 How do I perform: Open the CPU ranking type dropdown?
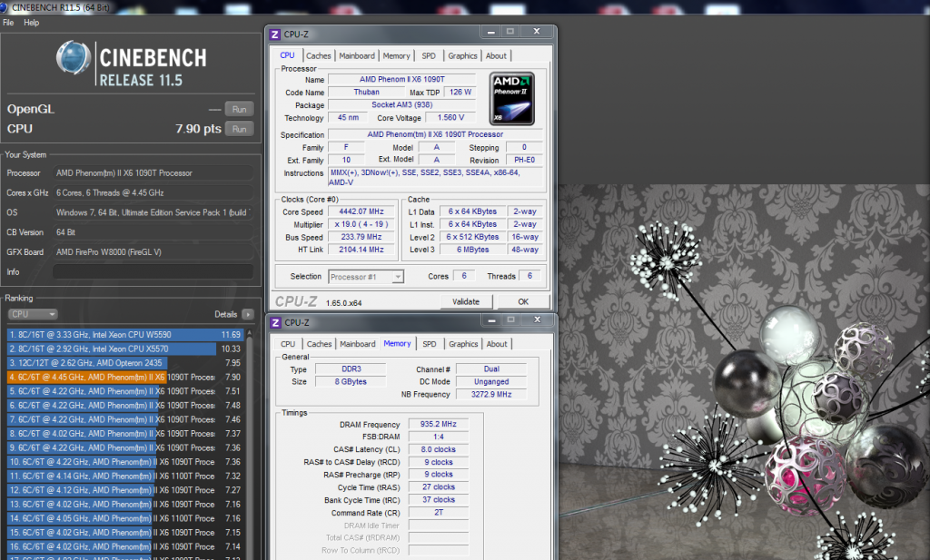pos(33,314)
